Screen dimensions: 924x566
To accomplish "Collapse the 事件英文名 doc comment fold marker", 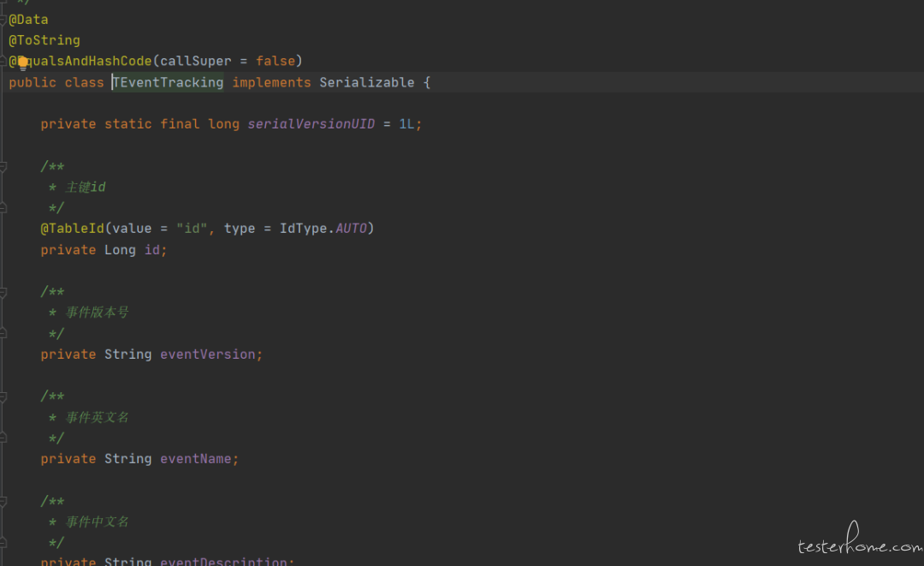I will pos(3,396).
